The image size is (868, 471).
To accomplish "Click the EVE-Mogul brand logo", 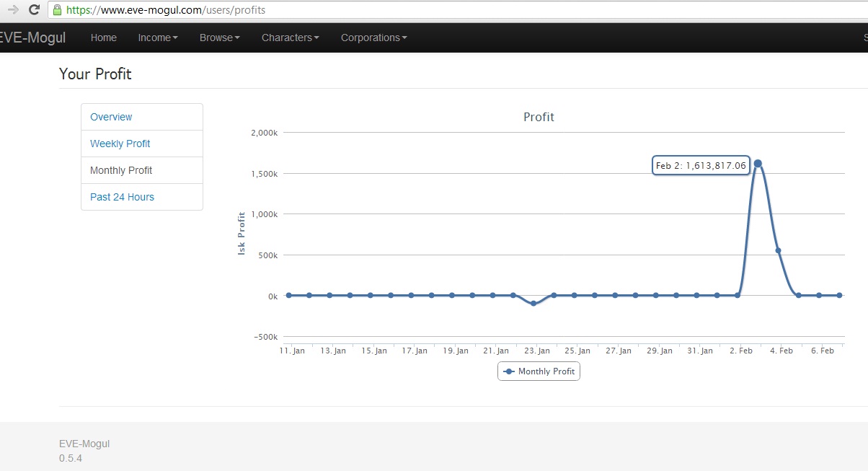I will tap(32, 38).
